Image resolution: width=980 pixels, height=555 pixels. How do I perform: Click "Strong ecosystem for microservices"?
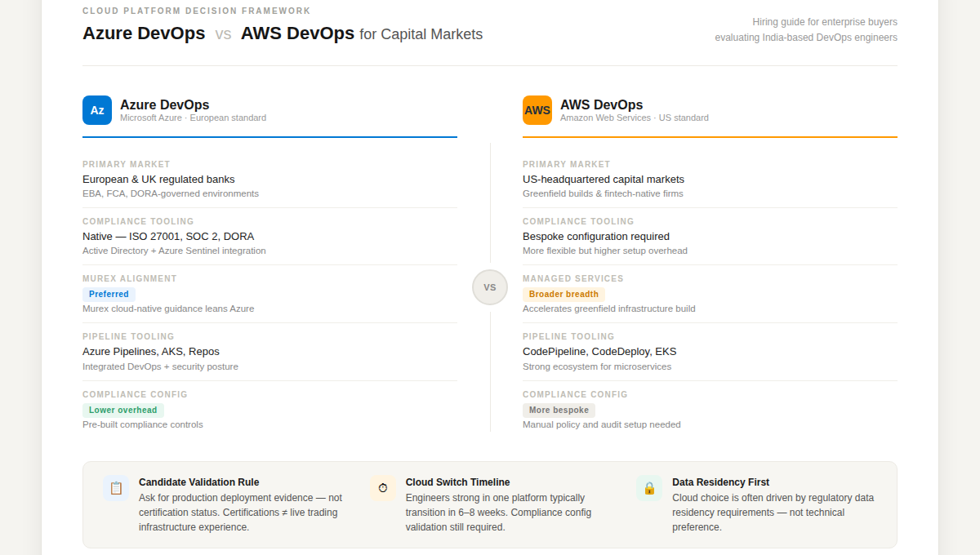click(597, 366)
